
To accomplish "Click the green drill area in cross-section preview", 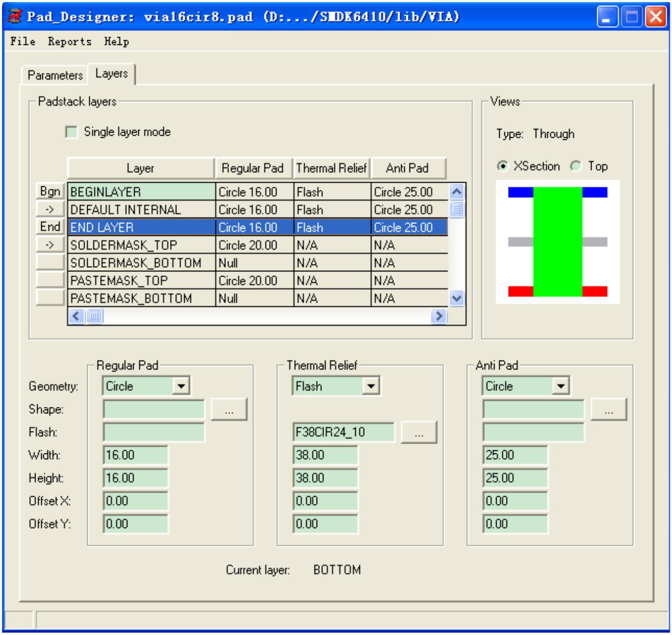I will click(x=558, y=241).
